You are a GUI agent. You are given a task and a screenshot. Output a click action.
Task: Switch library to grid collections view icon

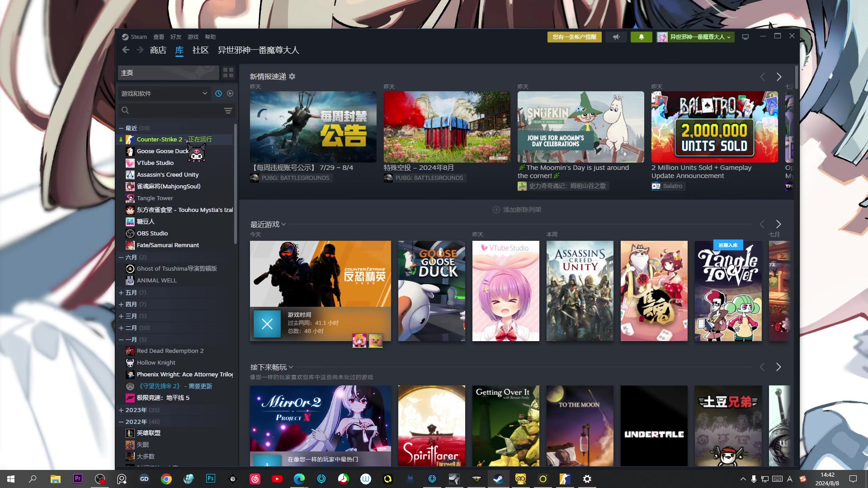[x=228, y=73]
